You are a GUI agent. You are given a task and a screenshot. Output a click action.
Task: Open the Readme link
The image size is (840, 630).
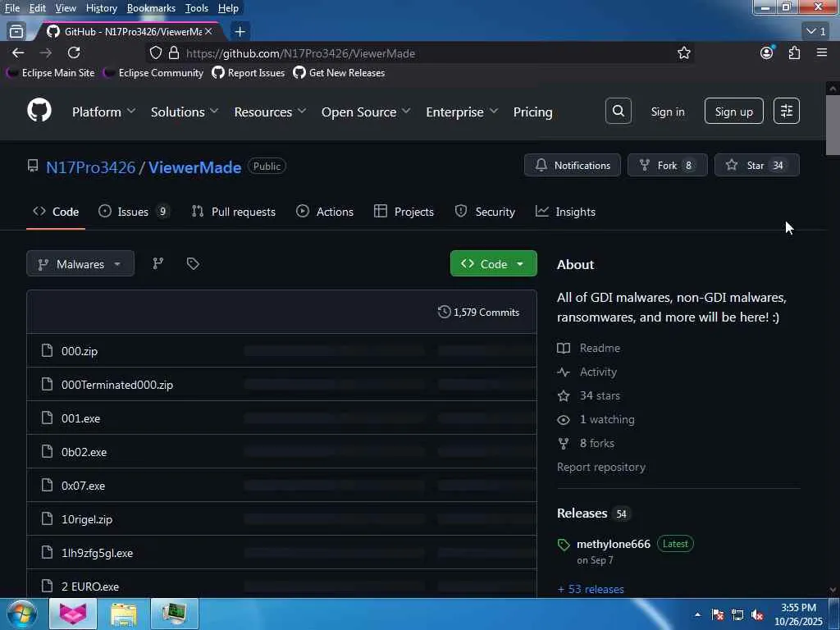point(600,348)
